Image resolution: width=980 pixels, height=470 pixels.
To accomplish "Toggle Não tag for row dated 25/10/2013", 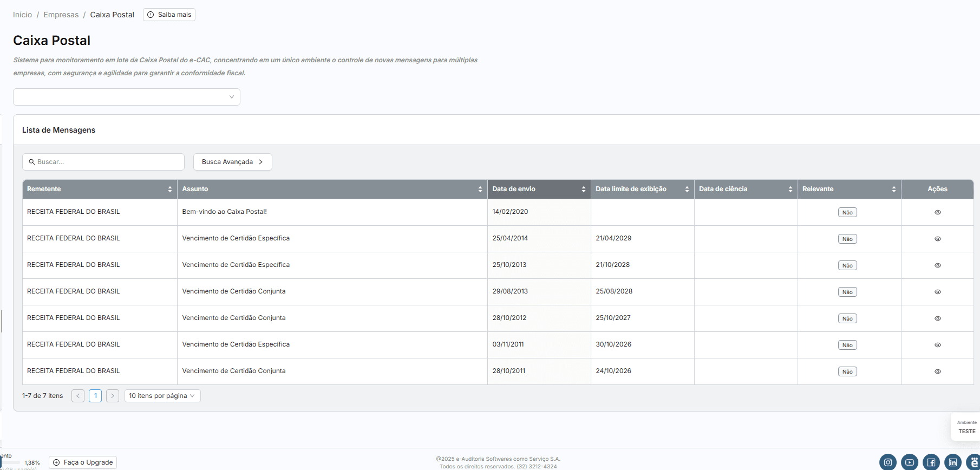I will click(847, 265).
